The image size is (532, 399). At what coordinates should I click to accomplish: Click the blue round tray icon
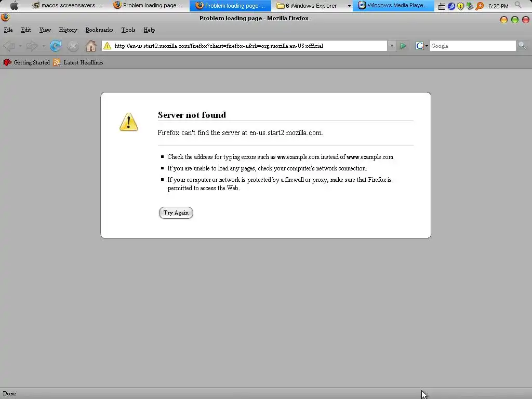point(451,6)
